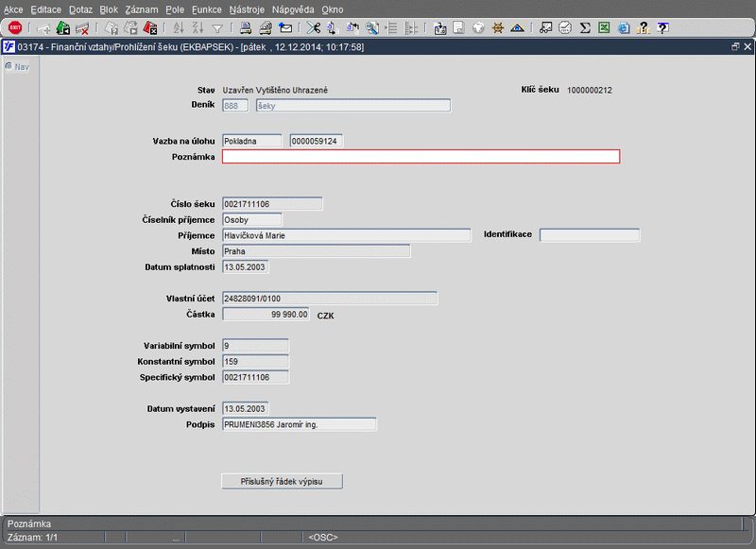756x549 pixels.
Task: Open the Blok menu
Action: tap(109, 9)
